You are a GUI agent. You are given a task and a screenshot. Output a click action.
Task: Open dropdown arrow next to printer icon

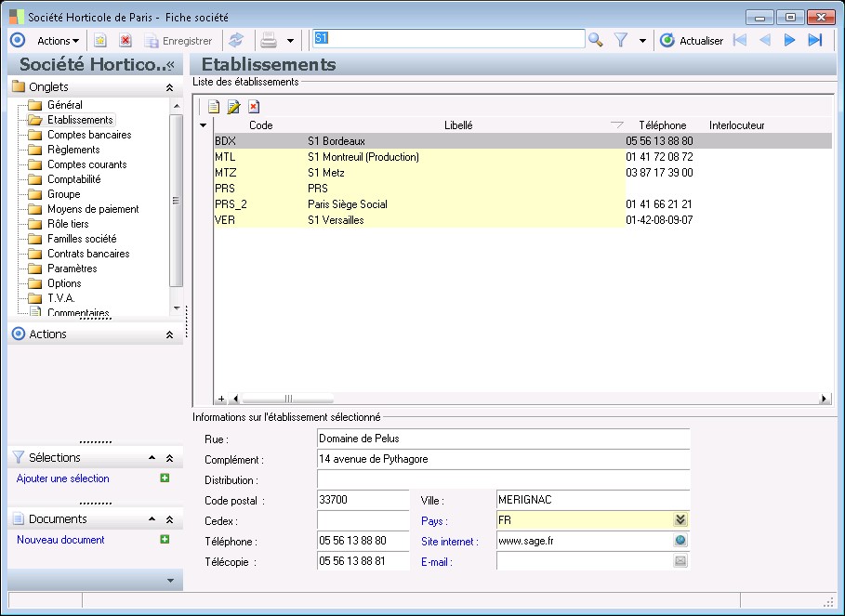coord(290,41)
